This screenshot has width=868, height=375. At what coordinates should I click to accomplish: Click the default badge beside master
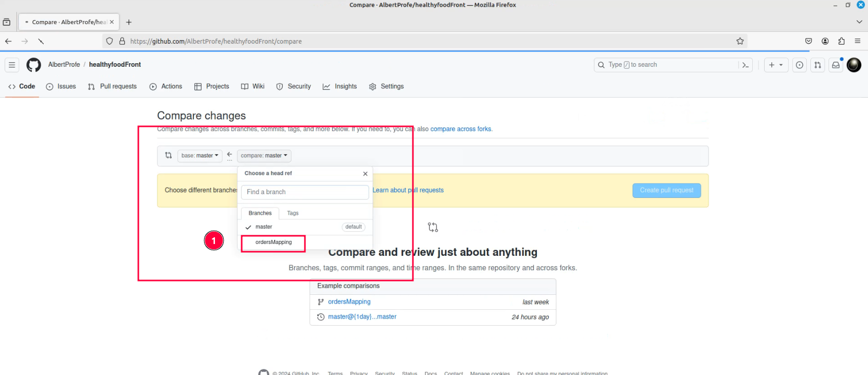tap(354, 227)
